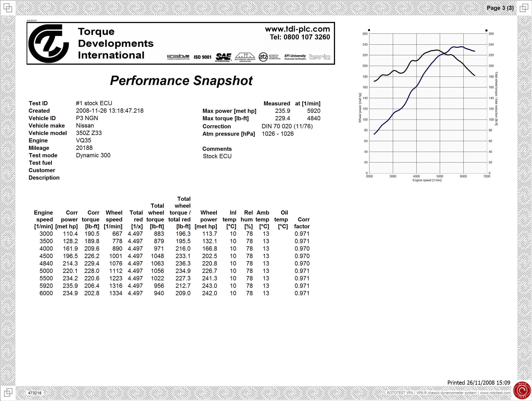The height and width of the screenshot is (401, 532).
Task: Click the 'Description' field label
Action: (x=44, y=178)
